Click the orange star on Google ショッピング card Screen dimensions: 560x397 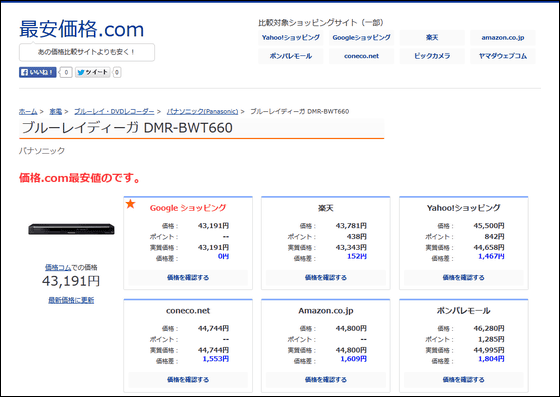(131, 204)
